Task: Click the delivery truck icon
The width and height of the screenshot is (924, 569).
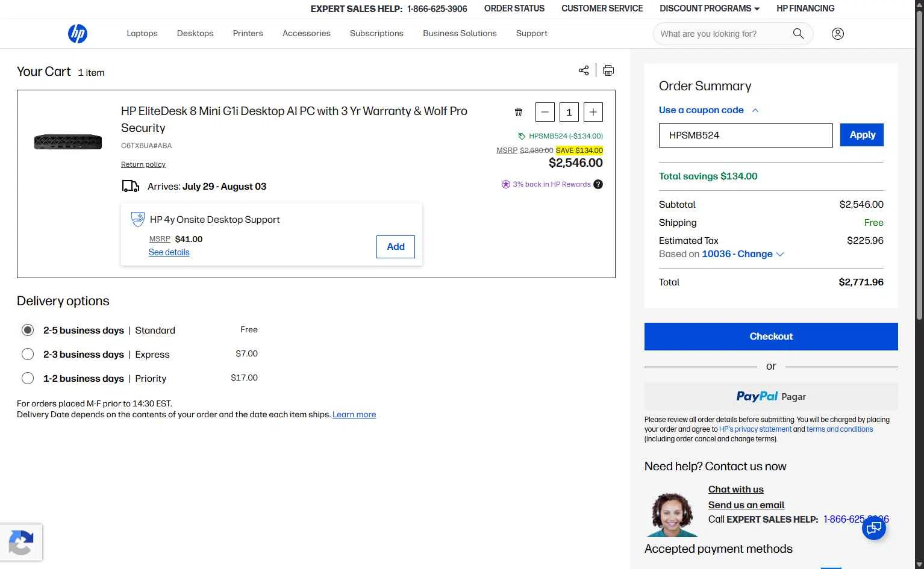Action: [x=130, y=186]
